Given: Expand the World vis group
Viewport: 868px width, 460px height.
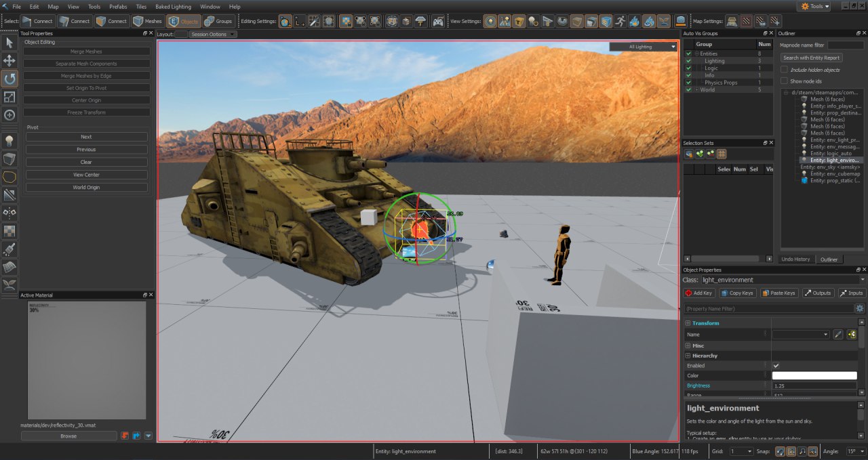Looking at the screenshot, I should point(696,89).
